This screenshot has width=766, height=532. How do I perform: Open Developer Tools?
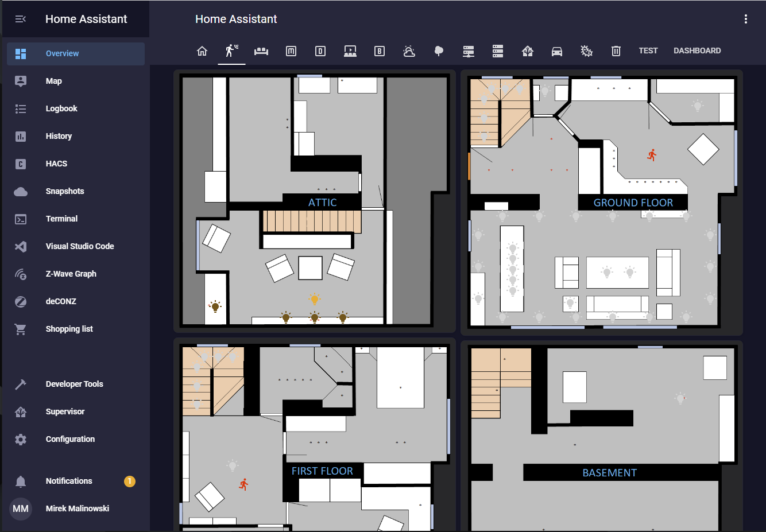pyautogui.click(x=76, y=384)
